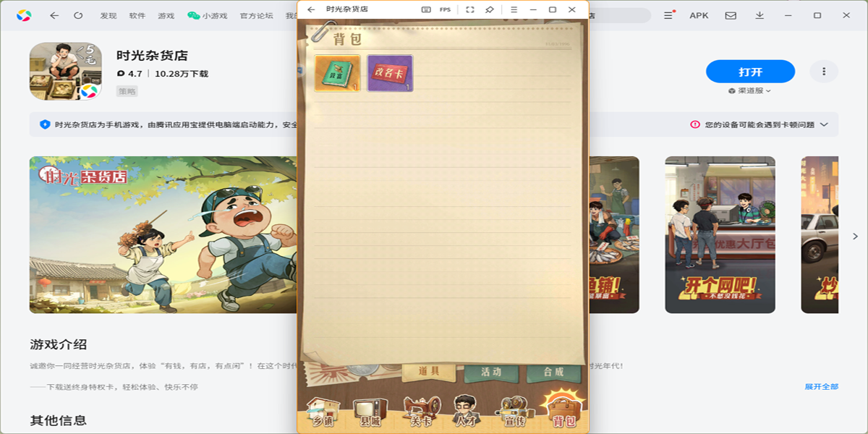Open the 开个网吧 screenshot thumbnail

tap(720, 235)
